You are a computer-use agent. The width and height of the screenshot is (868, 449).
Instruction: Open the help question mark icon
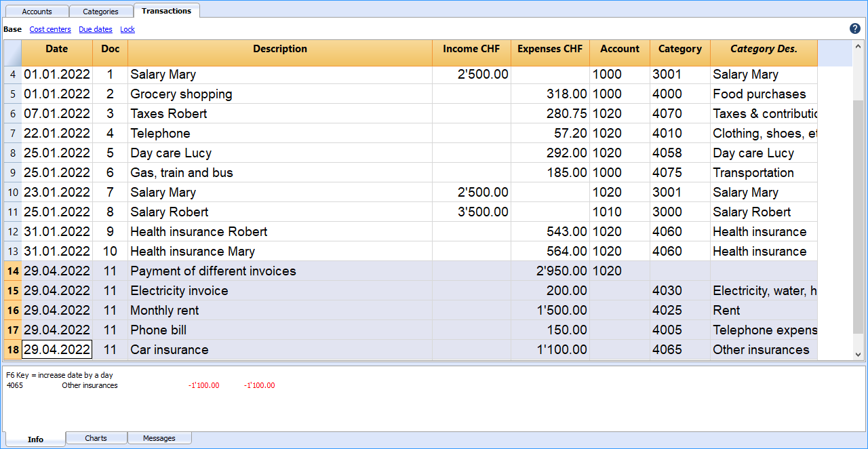point(855,28)
